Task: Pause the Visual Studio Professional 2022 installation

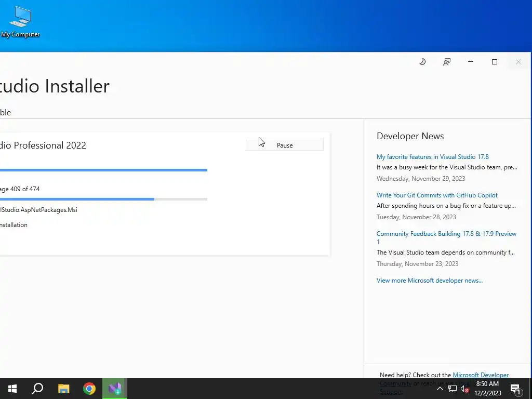Action: click(284, 145)
